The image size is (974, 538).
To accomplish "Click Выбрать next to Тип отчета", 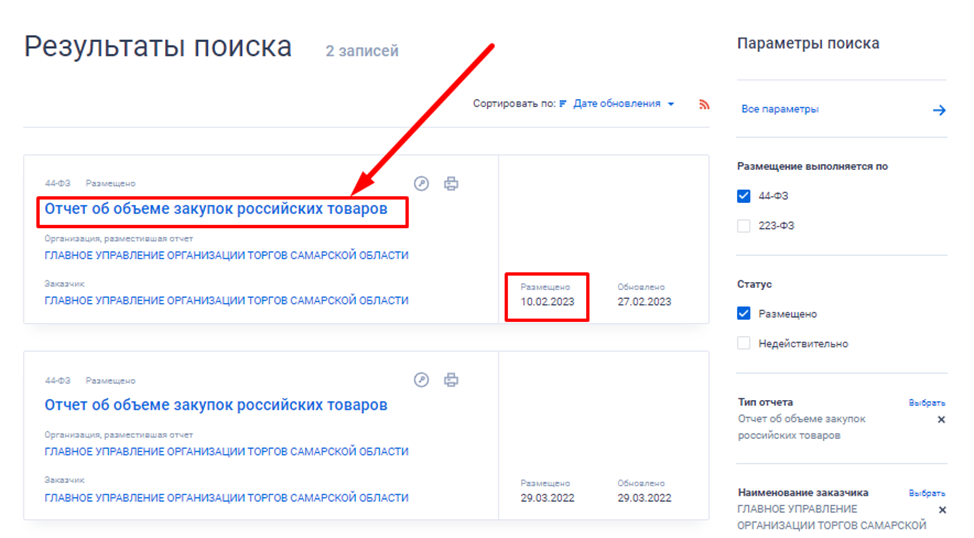I will point(926,403).
